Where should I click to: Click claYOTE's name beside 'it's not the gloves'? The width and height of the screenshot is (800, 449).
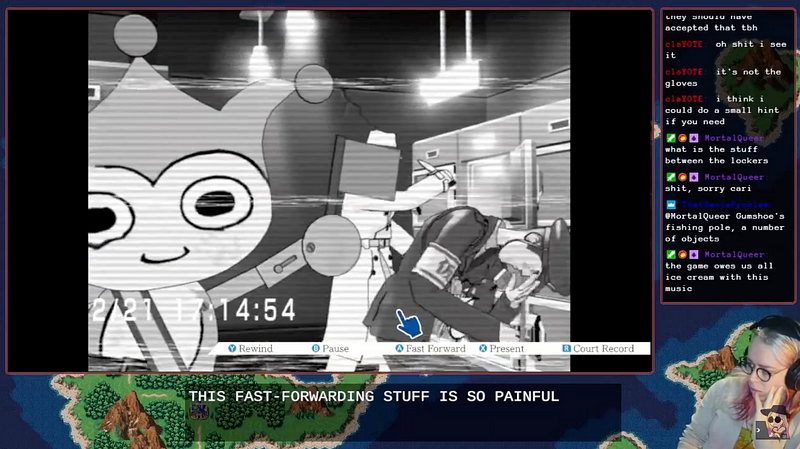(x=684, y=72)
